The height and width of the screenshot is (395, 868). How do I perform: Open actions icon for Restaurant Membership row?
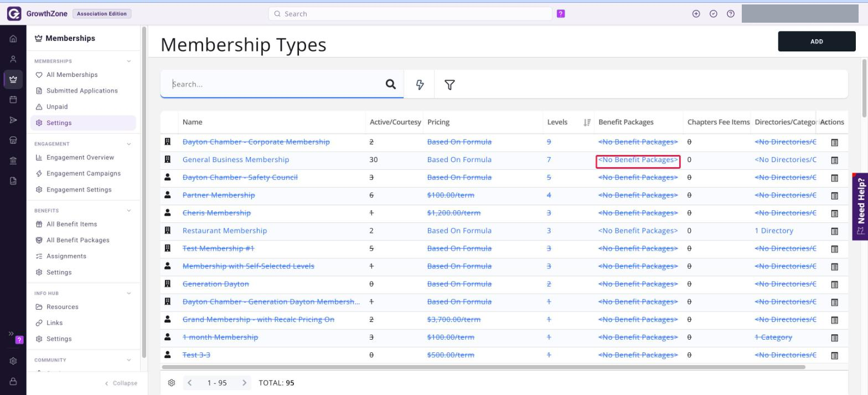pos(834,231)
